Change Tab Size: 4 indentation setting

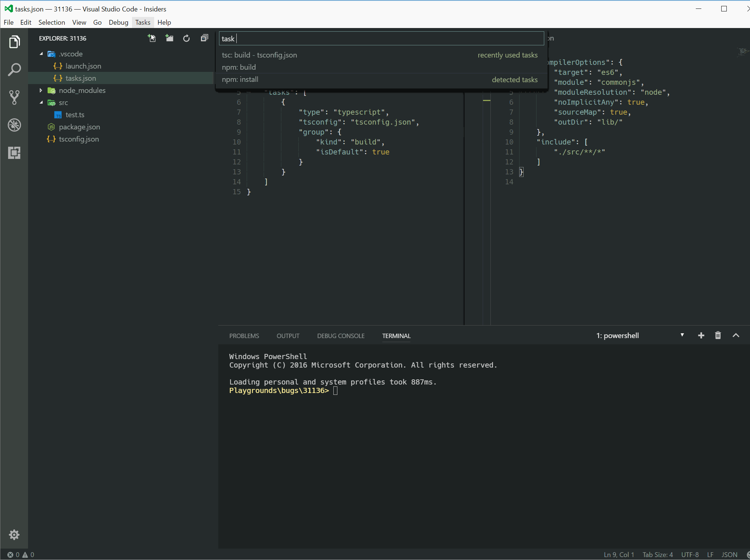(657, 554)
